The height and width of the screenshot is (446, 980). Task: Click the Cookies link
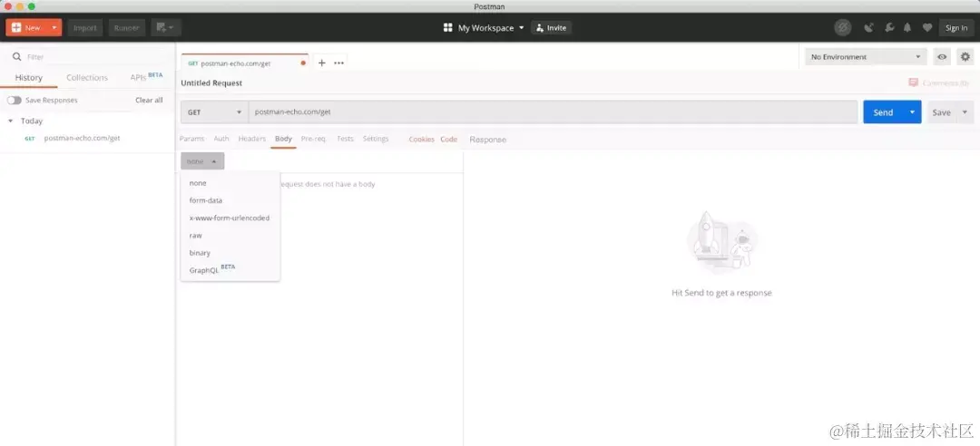pyautogui.click(x=421, y=140)
